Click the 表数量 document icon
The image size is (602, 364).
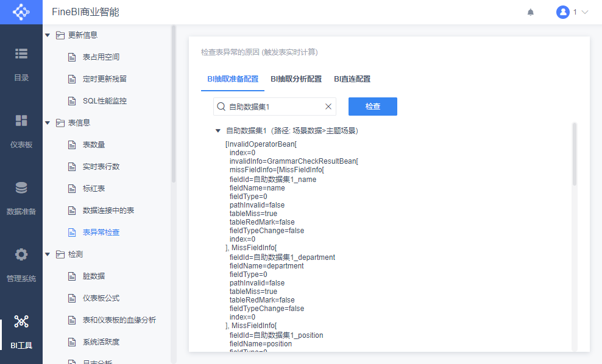point(72,145)
